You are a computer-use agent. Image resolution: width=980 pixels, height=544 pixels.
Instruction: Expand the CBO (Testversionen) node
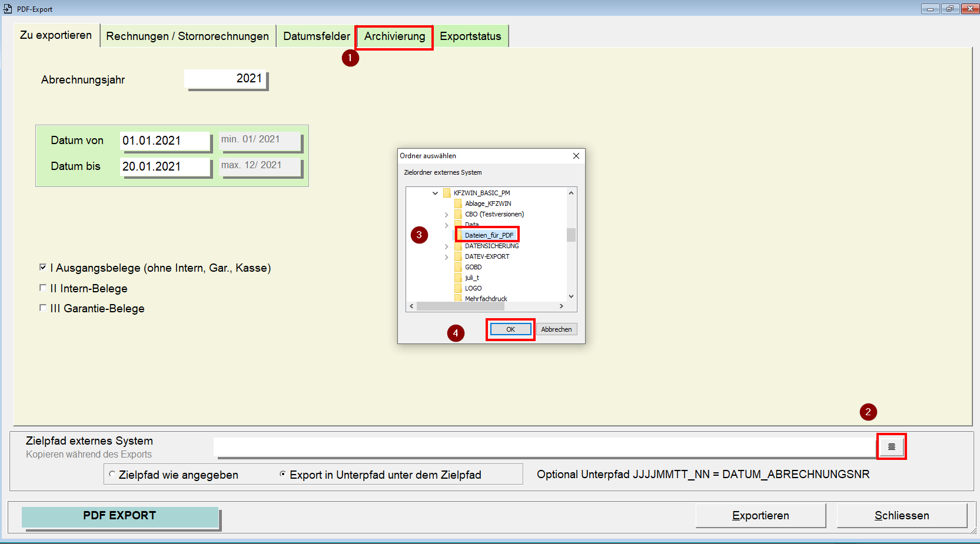pos(446,215)
